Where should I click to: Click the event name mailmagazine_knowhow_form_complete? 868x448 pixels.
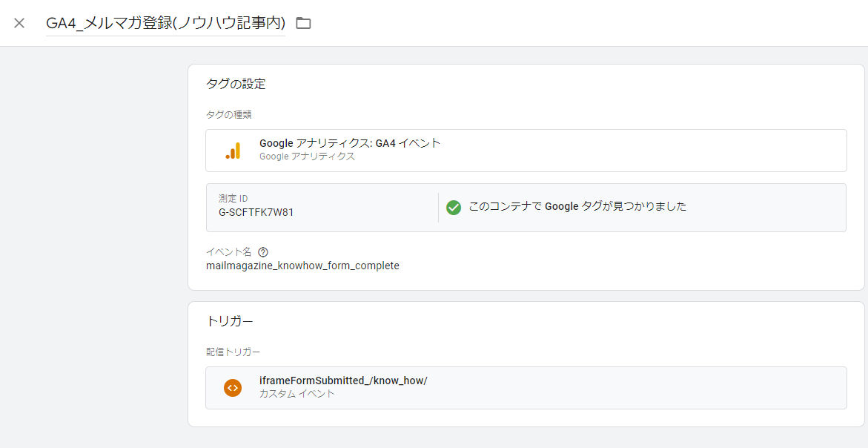click(x=302, y=266)
